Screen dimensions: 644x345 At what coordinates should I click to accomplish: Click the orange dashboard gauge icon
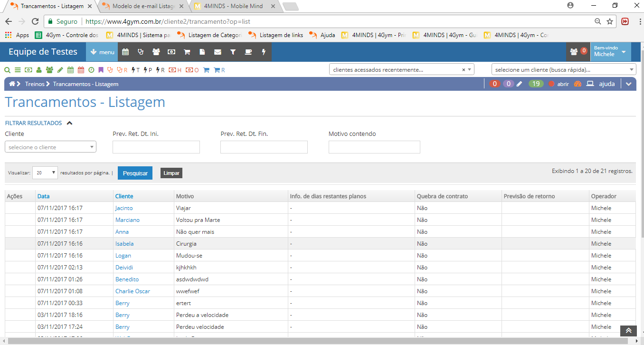[x=578, y=84]
